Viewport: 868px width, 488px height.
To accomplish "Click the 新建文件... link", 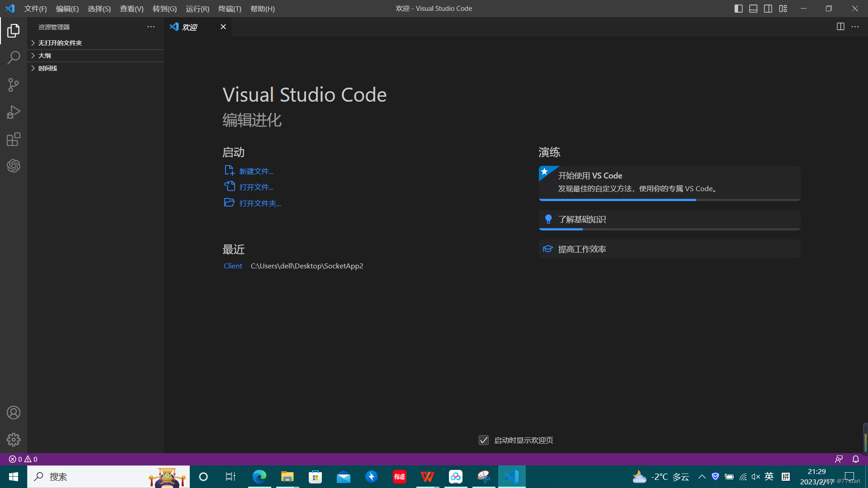I will coord(256,171).
